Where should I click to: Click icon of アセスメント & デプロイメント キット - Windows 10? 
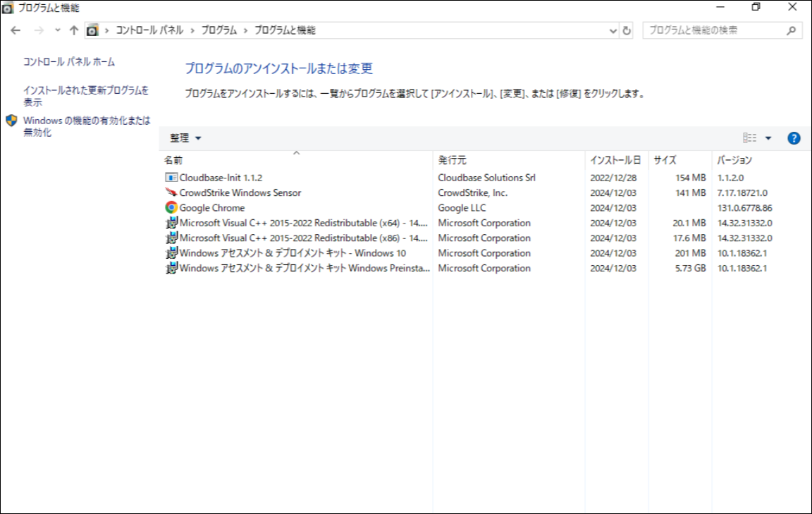click(171, 253)
